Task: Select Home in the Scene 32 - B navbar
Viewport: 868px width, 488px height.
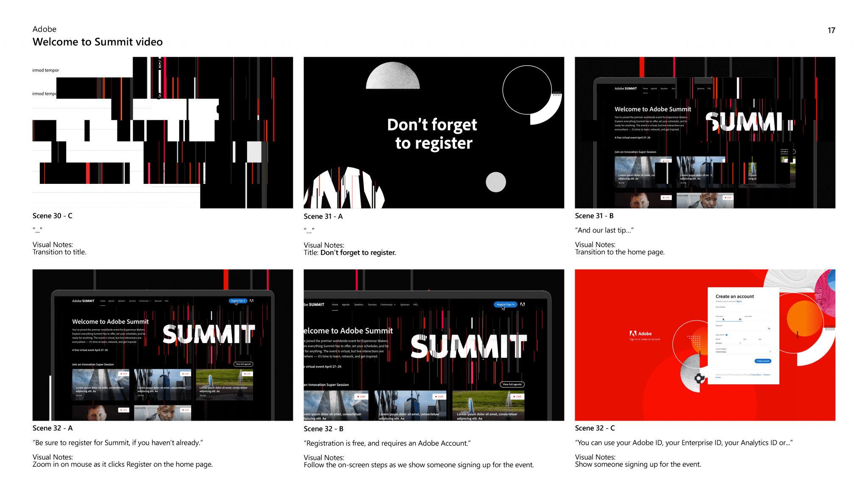Action: (x=335, y=305)
